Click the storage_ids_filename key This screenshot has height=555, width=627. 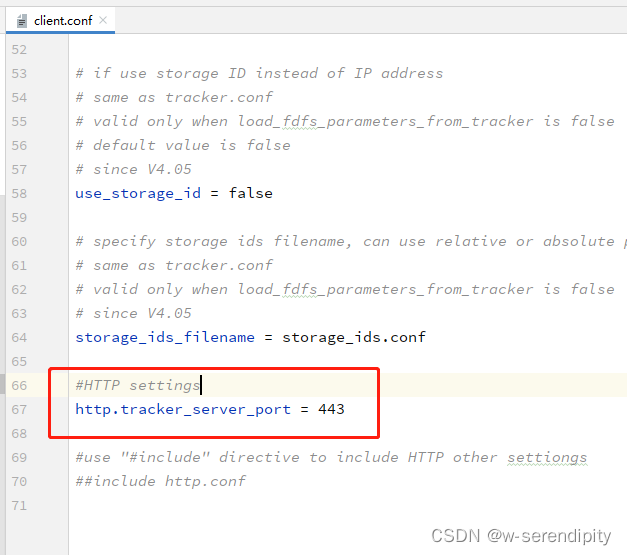pos(165,337)
